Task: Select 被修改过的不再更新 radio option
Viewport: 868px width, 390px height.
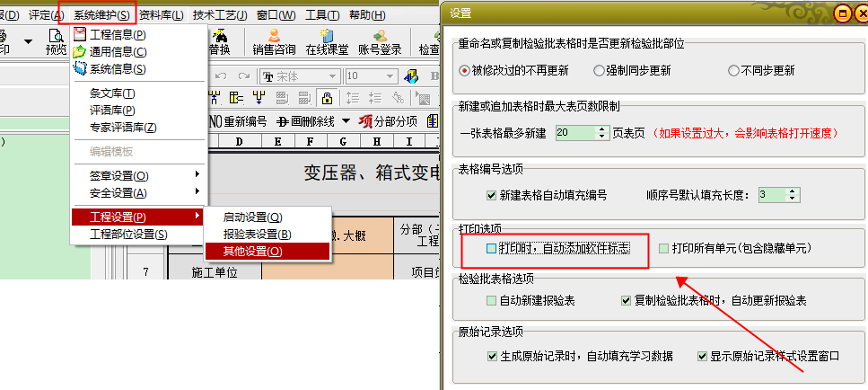Action: (514, 71)
